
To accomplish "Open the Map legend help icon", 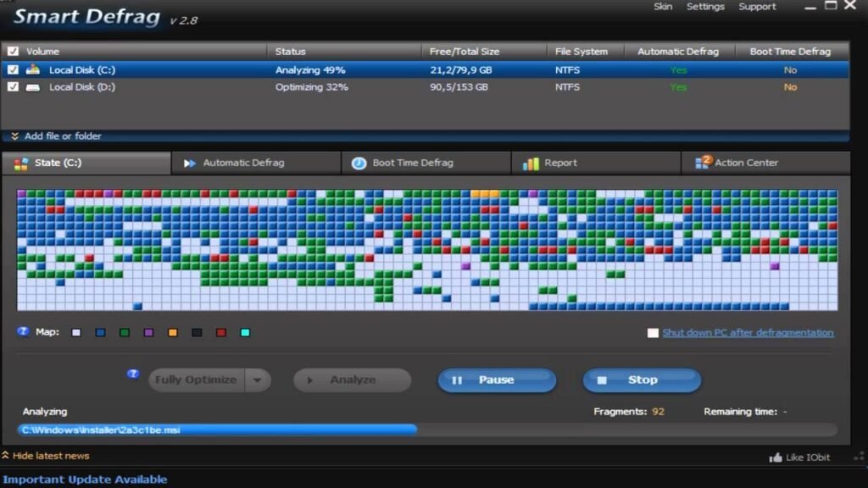I will click(x=23, y=331).
